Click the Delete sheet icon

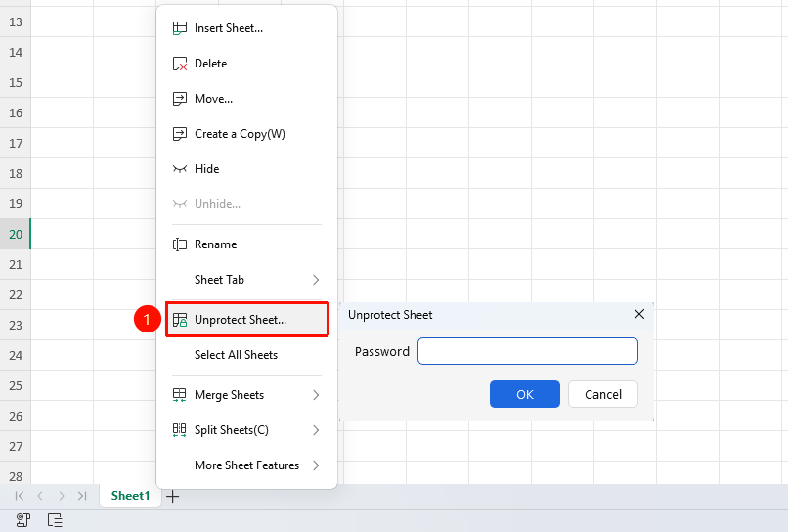click(x=180, y=64)
